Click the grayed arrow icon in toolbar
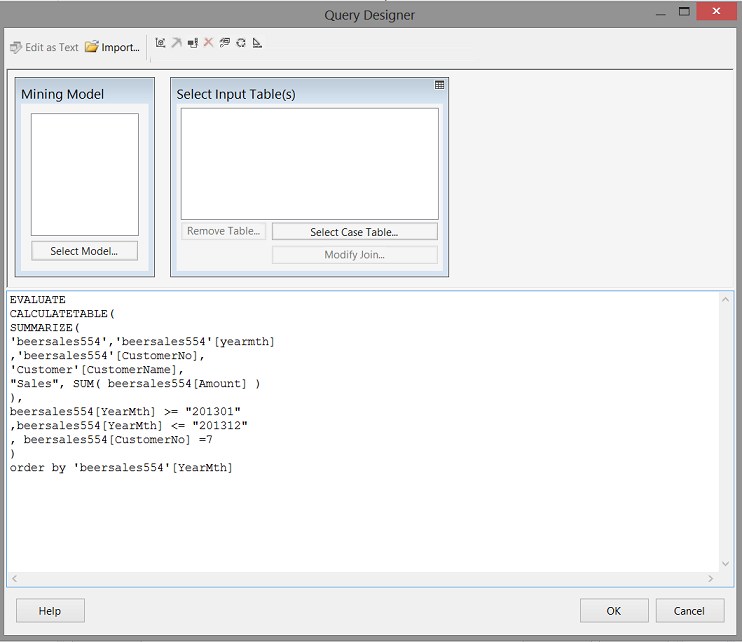 coord(176,43)
